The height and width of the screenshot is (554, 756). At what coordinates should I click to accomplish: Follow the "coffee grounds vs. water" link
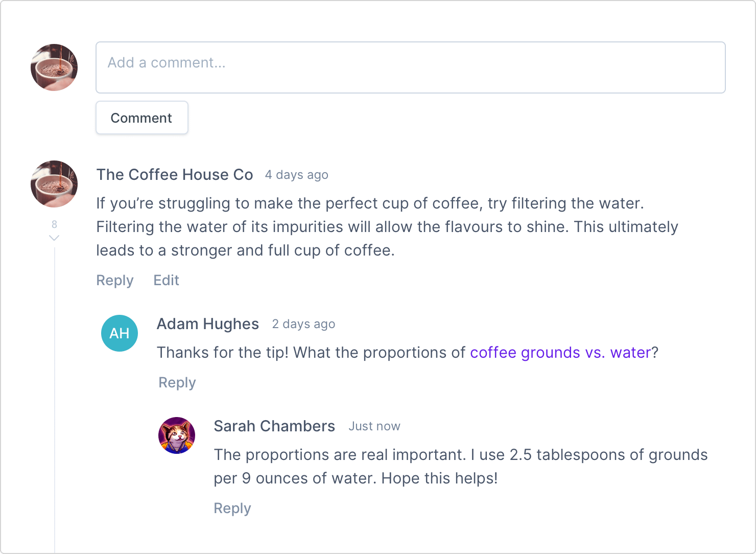(x=560, y=353)
